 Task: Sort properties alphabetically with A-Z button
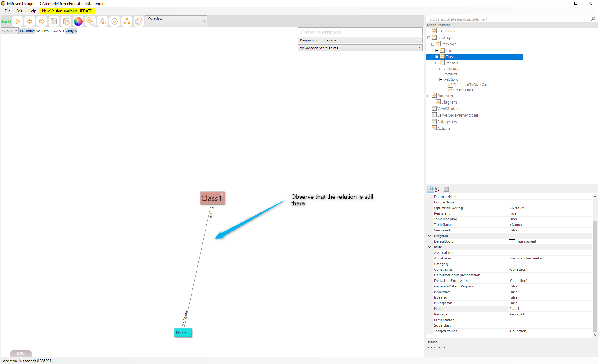pos(437,189)
